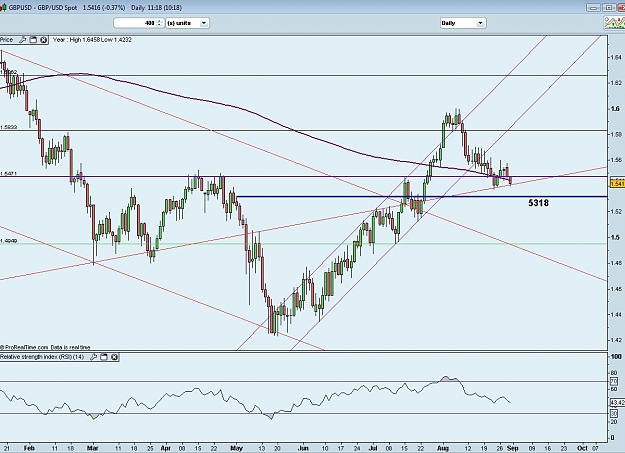The image size is (625, 453).
Task: Click the ProRealTime.com Data is real time text
Action: click(x=45, y=347)
